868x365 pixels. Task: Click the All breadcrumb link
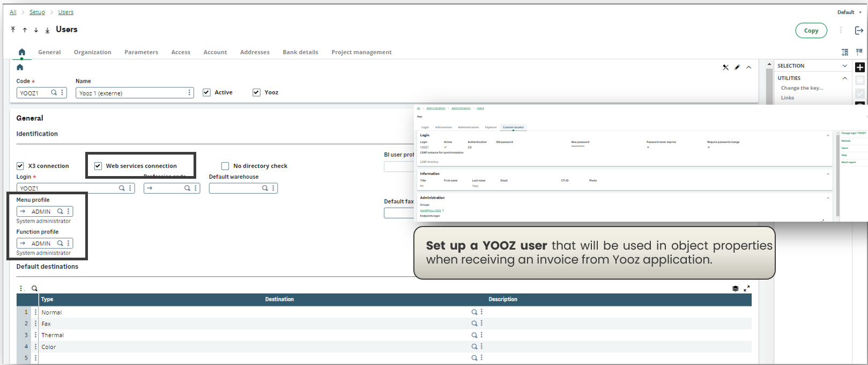coord(13,12)
